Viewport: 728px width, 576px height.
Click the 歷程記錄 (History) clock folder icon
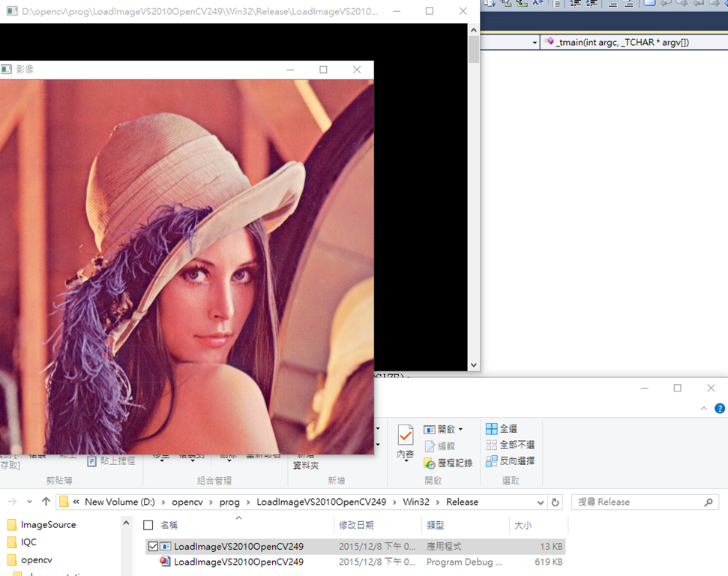click(430, 463)
